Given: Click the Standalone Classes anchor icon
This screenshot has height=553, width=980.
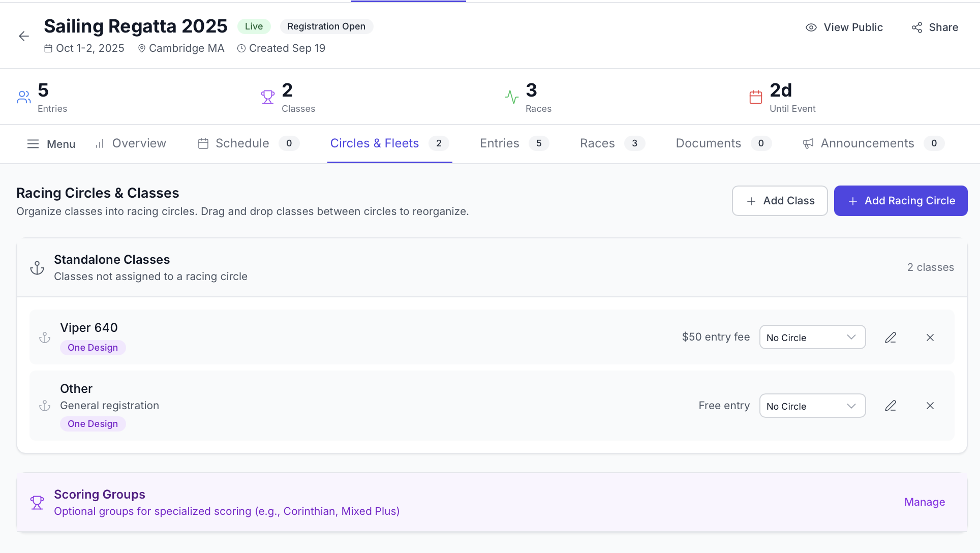Looking at the screenshot, I should [37, 268].
